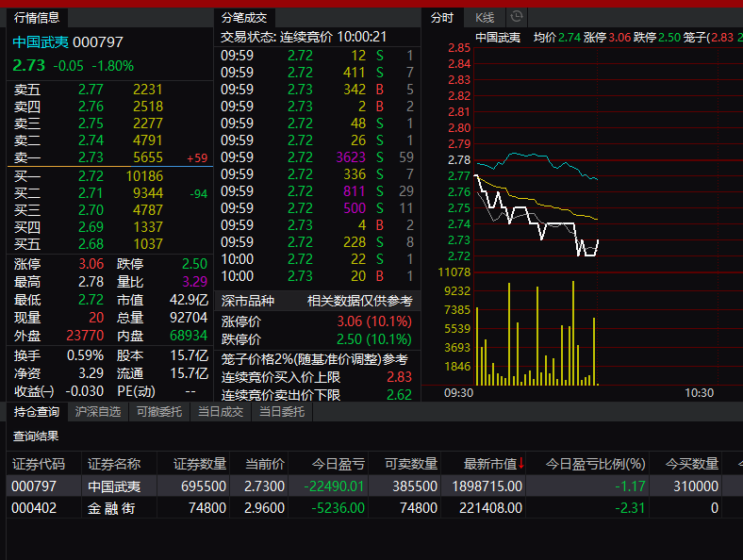The width and height of the screenshot is (743, 560).
Task: Switch to the 分时 chart tab
Action: [x=442, y=18]
